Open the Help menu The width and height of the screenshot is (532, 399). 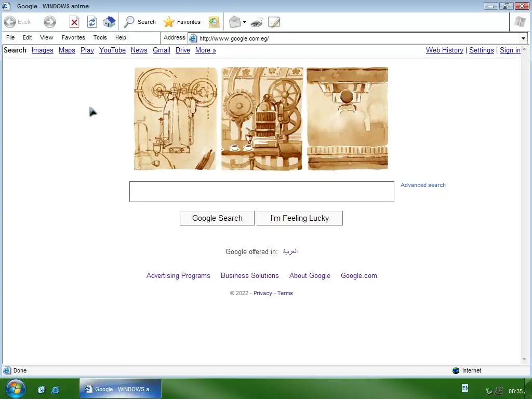(x=121, y=37)
